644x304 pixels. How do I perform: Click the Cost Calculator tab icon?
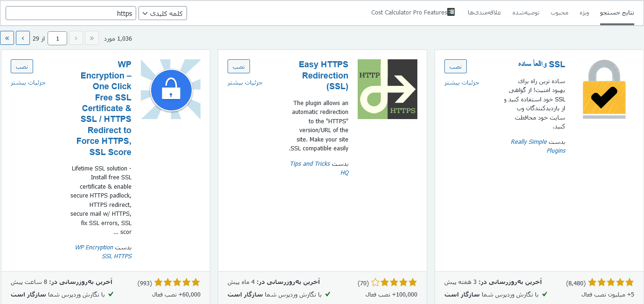click(x=450, y=12)
